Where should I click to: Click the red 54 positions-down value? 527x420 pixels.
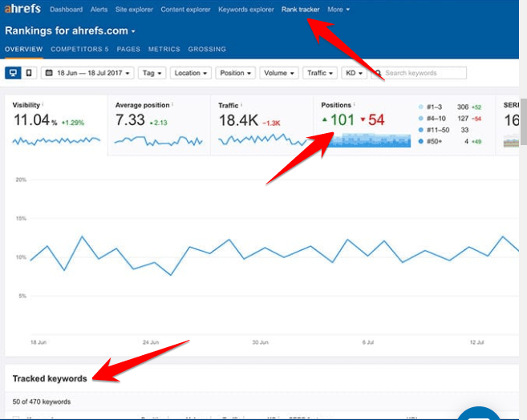(x=376, y=120)
